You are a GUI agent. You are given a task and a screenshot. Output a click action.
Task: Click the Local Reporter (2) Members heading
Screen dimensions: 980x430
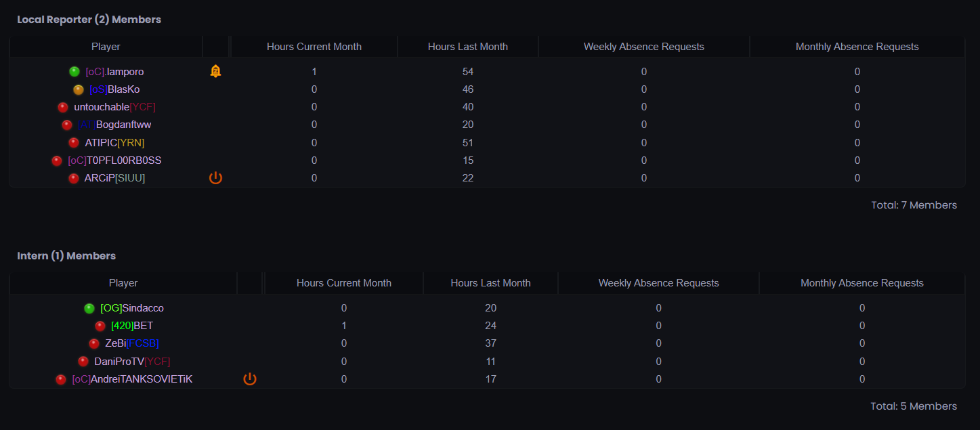pyautogui.click(x=89, y=20)
